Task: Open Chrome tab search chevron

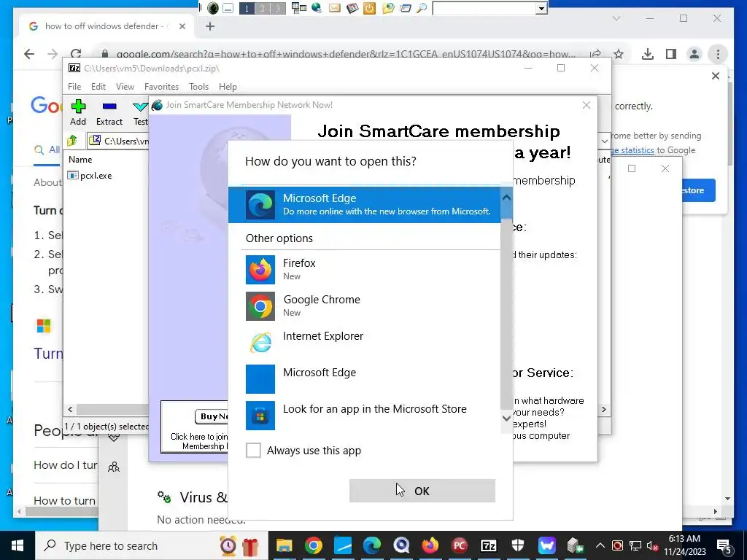Action: click(616, 18)
